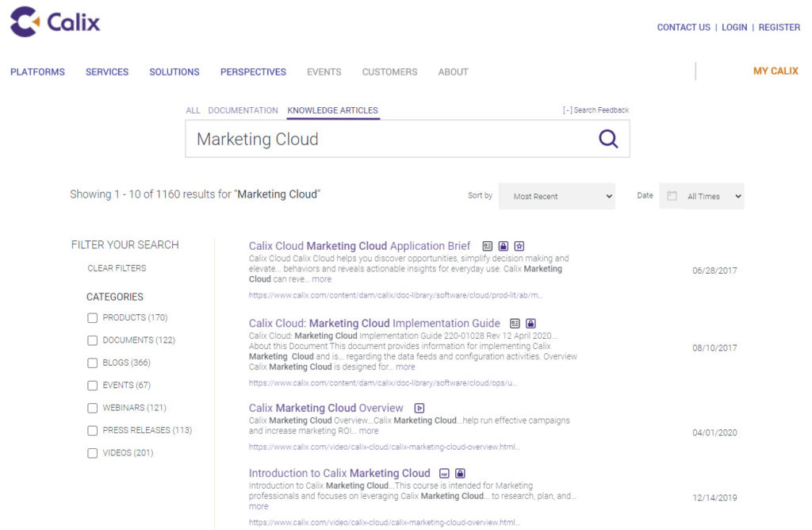Click the URL under Calix Marketing Cloud Overview
Viewport: 812px width, 530px height.
(385, 447)
